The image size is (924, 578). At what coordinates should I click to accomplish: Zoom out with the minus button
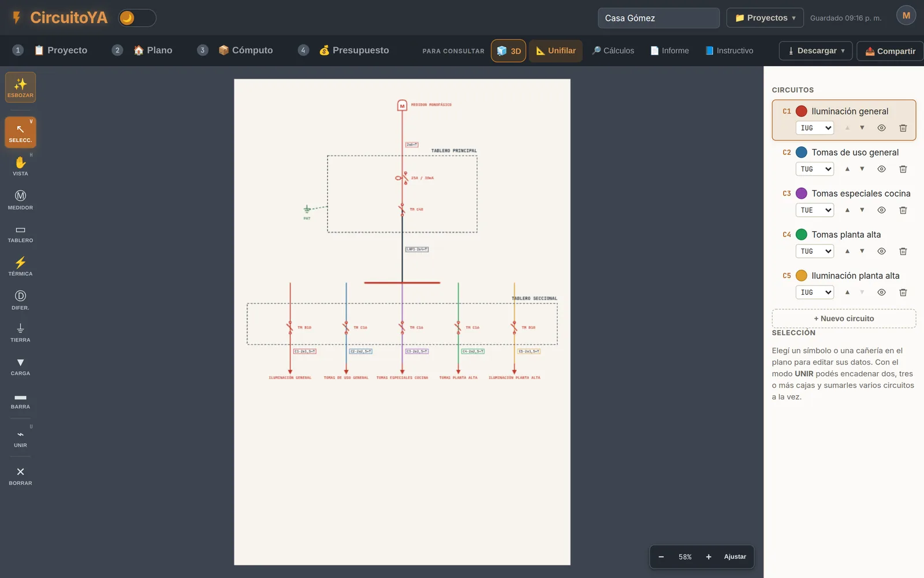661,557
